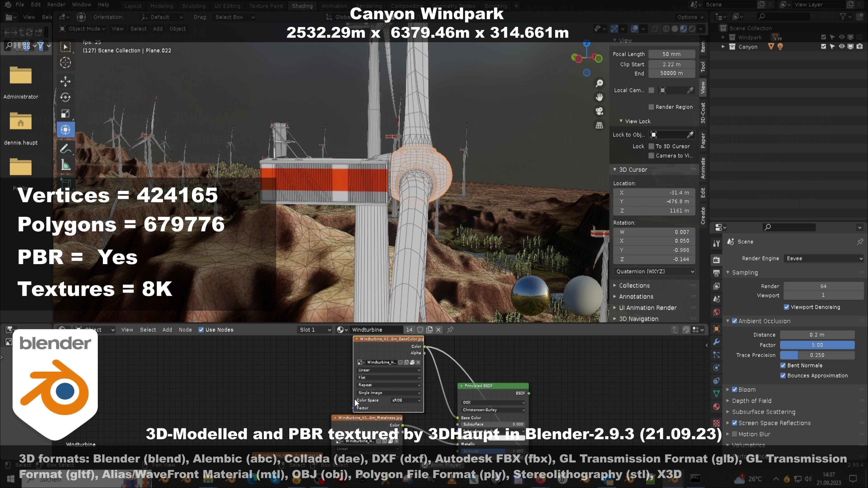Click the Add menu in 3D viewport header
The width and height of the screenshot is (868, 488).
157,29
